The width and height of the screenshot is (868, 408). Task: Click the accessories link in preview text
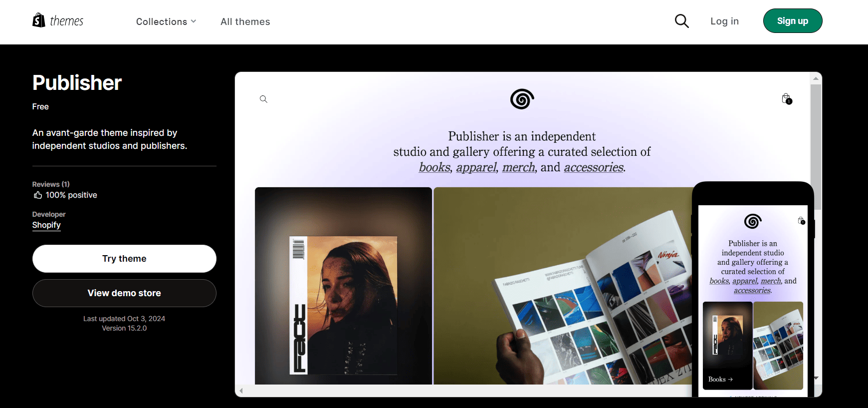click(594, 167)
